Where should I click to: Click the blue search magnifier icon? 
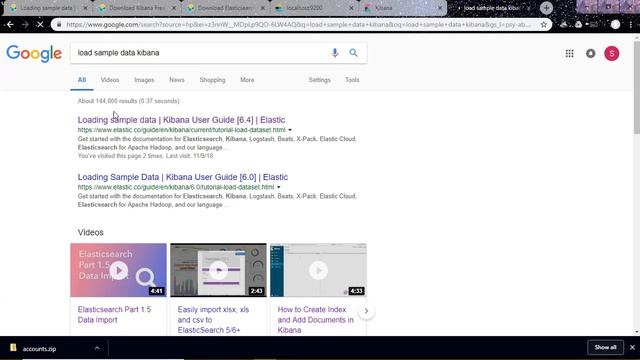[x=353, y=53]
